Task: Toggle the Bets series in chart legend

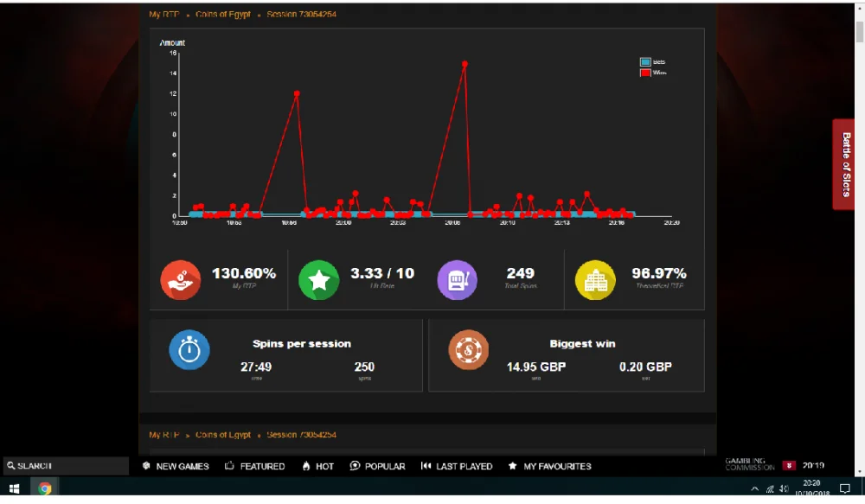Action: tap(652, 61)
